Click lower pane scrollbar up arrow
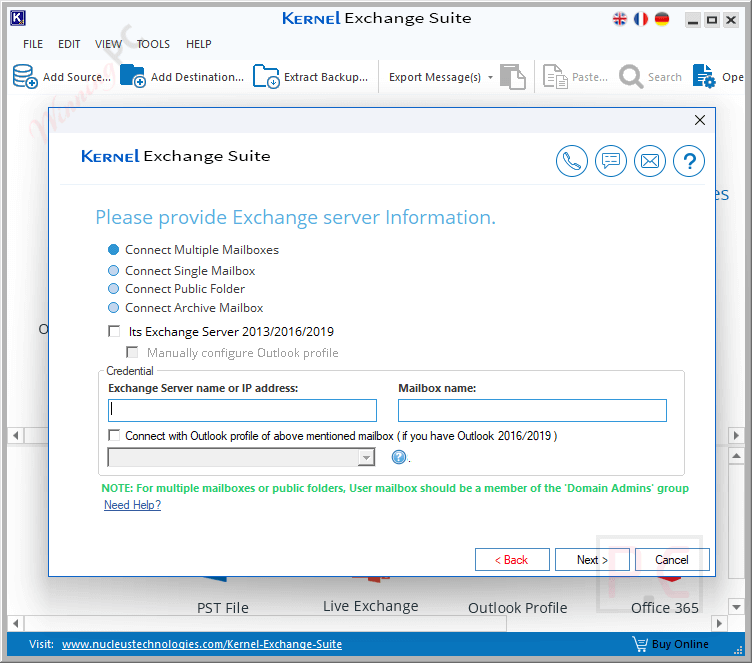752x663 pixels. pos(736,455)
